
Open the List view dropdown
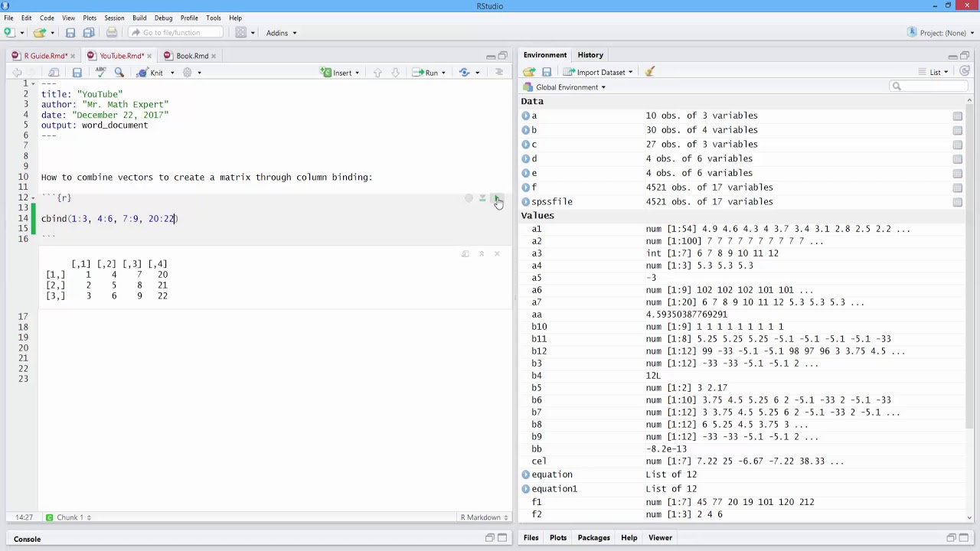[933, 72]
